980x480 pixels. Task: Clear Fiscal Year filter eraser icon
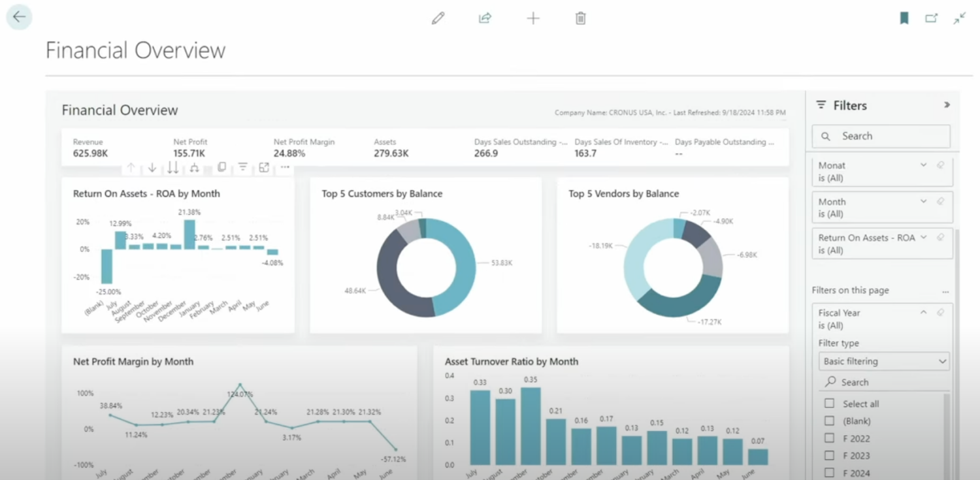coord(941,312)
